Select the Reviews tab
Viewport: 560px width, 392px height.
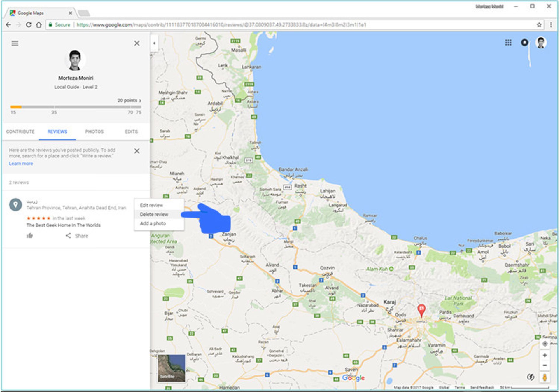pos(57,132)
